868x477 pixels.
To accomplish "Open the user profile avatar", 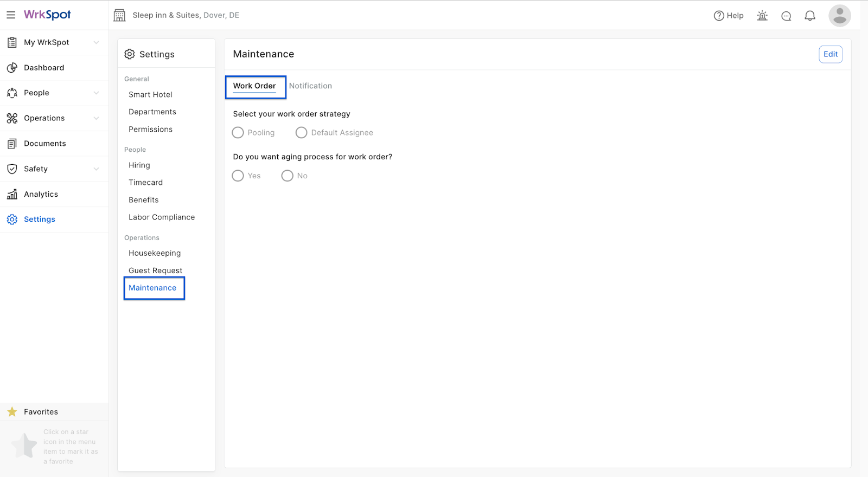I will [x=839, y=16].
